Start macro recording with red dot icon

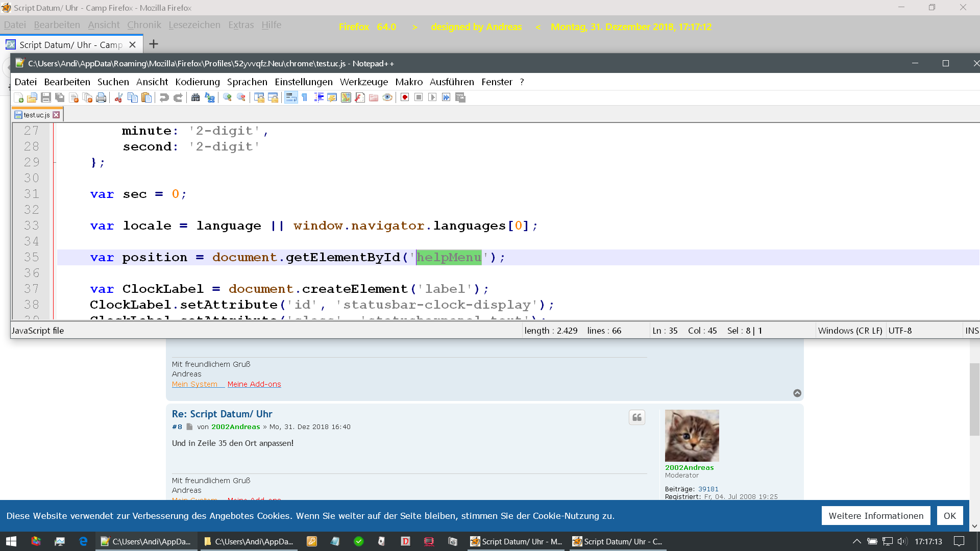pyautogui.click(x=405, y=97)
